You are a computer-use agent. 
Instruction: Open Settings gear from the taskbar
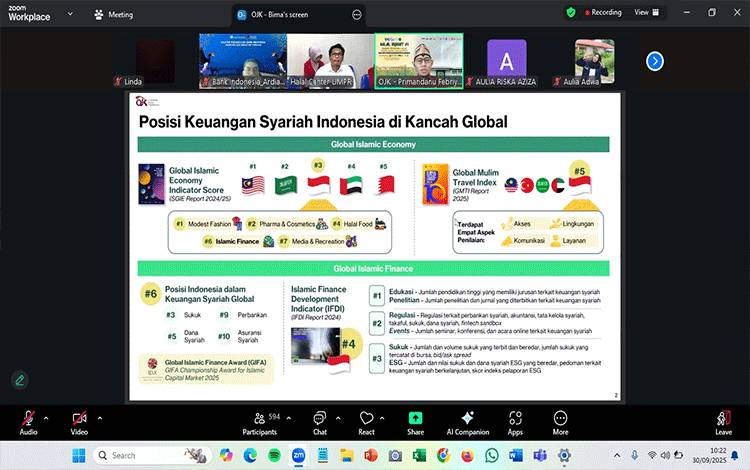point(564,456)
